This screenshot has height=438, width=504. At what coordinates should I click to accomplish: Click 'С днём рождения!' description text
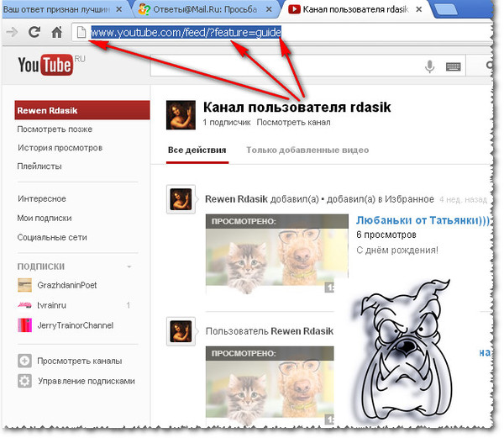point(397,250)
